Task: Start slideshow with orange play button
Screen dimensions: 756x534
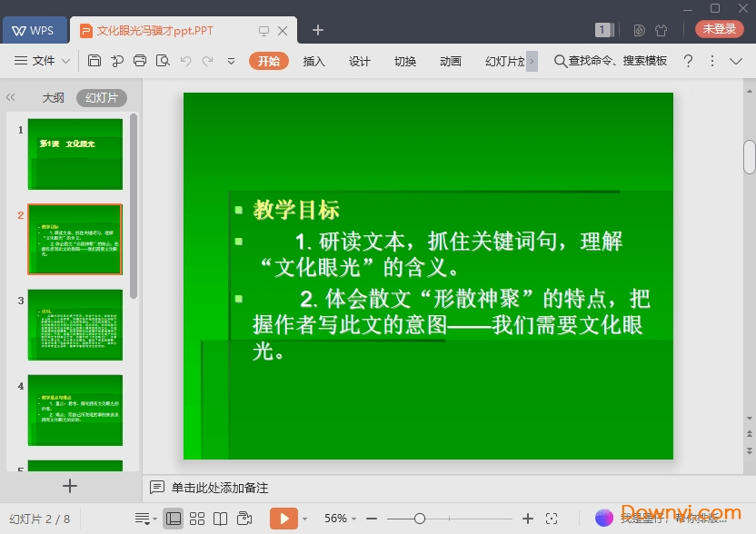Action: point(283,519)
